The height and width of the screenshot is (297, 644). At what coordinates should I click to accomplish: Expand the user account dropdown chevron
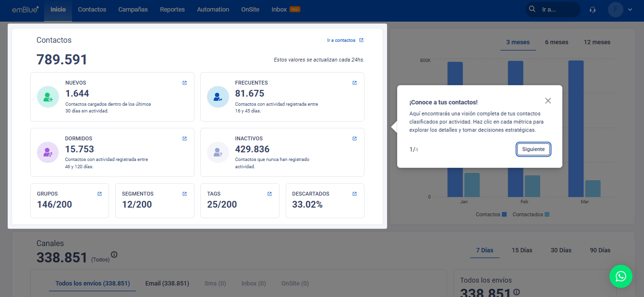(x=630, y=10)
